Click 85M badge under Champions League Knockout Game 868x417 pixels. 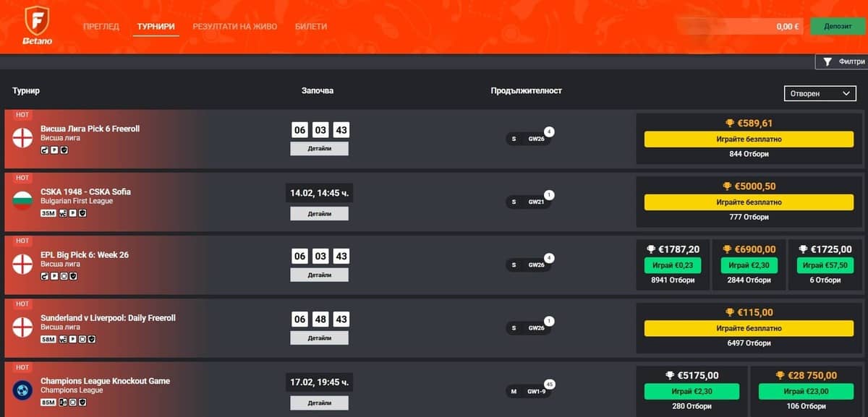click(48, 403)
